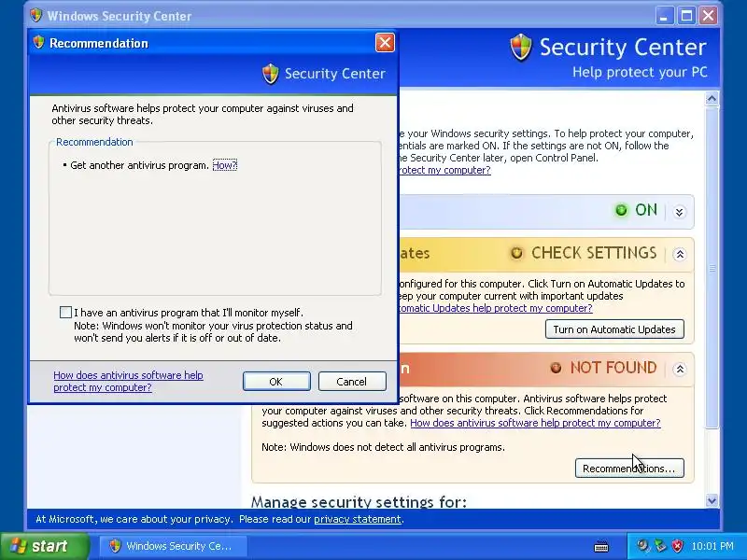The width and height of the screenshot is (747, 560).
Task: Collapse the Automatic Updates CHECK SETTINGS section
Action: click(x=680, y=254)
